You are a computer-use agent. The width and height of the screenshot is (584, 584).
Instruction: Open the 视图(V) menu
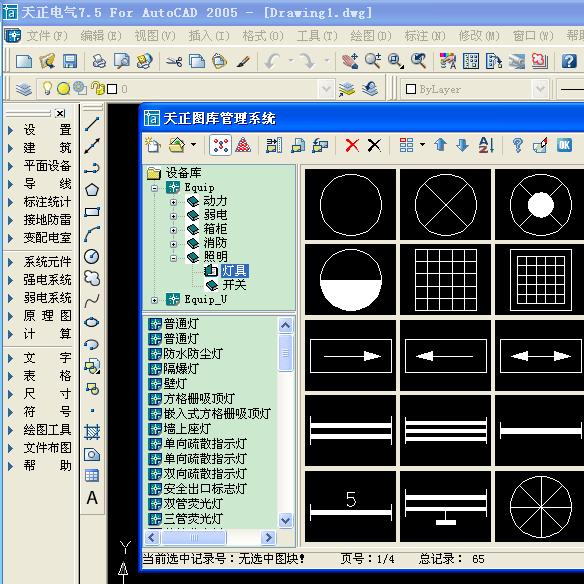(155, 36)
